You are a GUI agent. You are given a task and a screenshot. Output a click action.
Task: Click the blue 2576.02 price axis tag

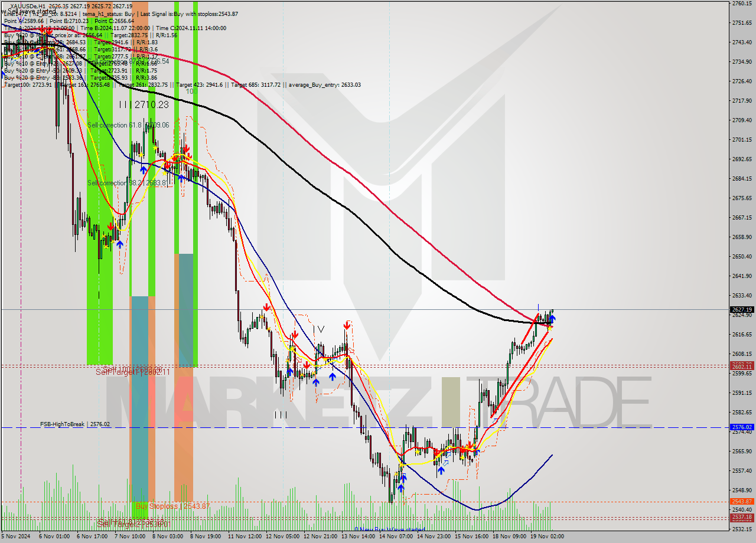742,427
